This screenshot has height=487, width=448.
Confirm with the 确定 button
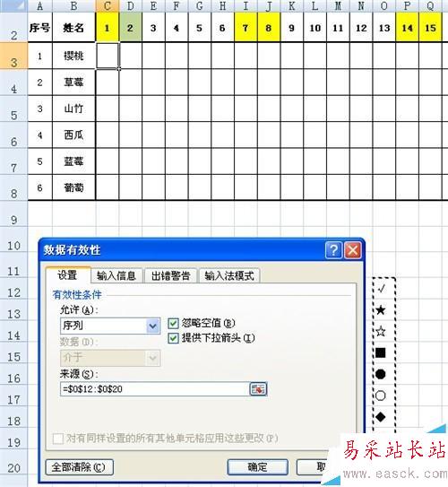[257, 467]
